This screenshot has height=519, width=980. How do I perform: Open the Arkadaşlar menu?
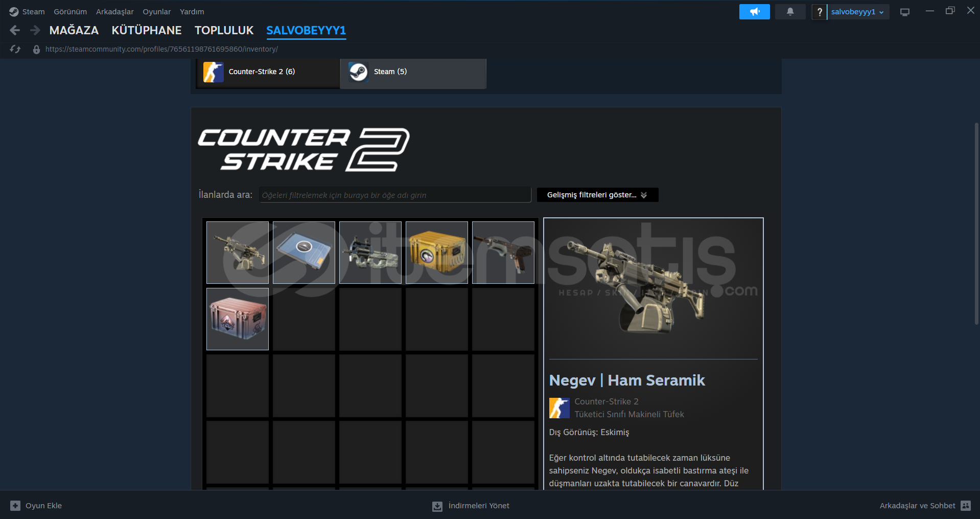(x=115, y=12)
